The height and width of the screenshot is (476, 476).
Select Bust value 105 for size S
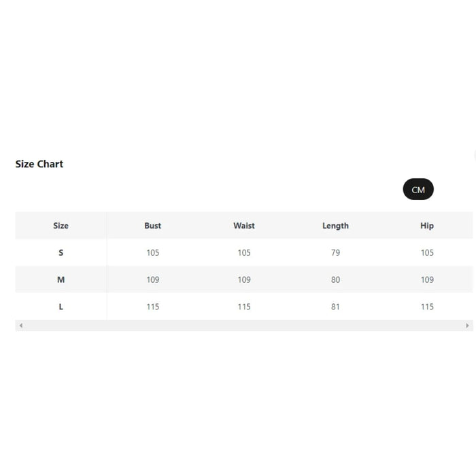152,253
